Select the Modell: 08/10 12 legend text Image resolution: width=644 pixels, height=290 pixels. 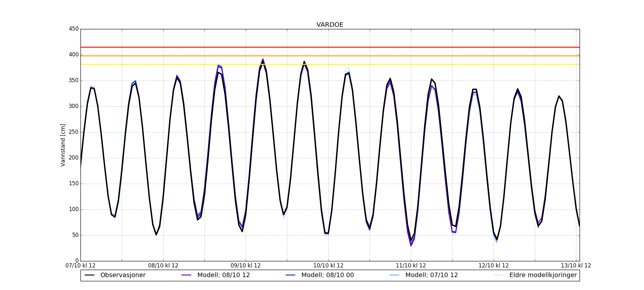(x=223, y=275)
